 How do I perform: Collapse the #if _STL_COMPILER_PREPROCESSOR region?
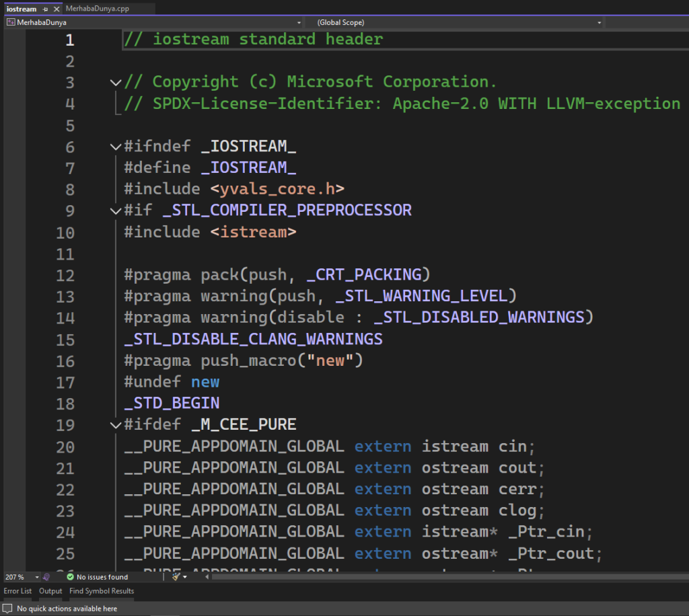pos(115,211)
